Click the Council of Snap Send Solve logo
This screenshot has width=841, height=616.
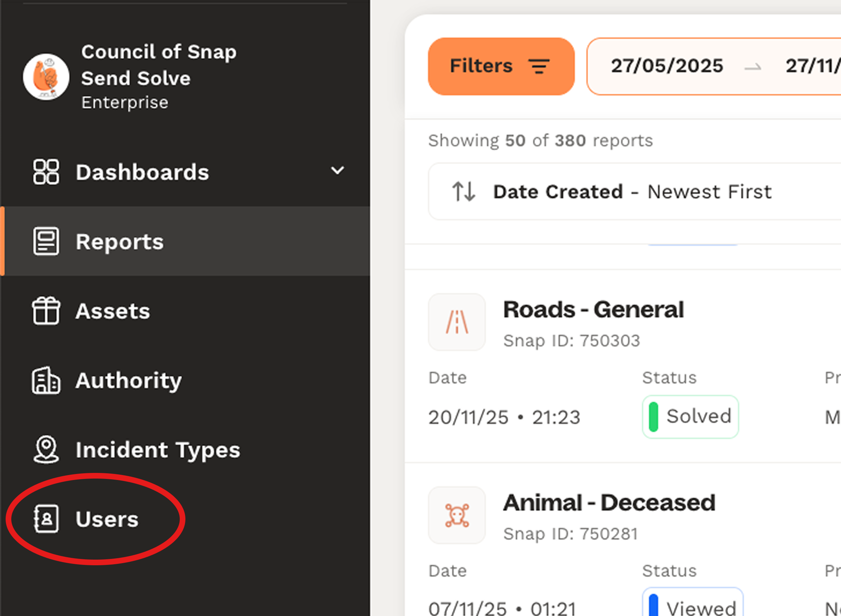pyautogui.click(x=46, y=77)
